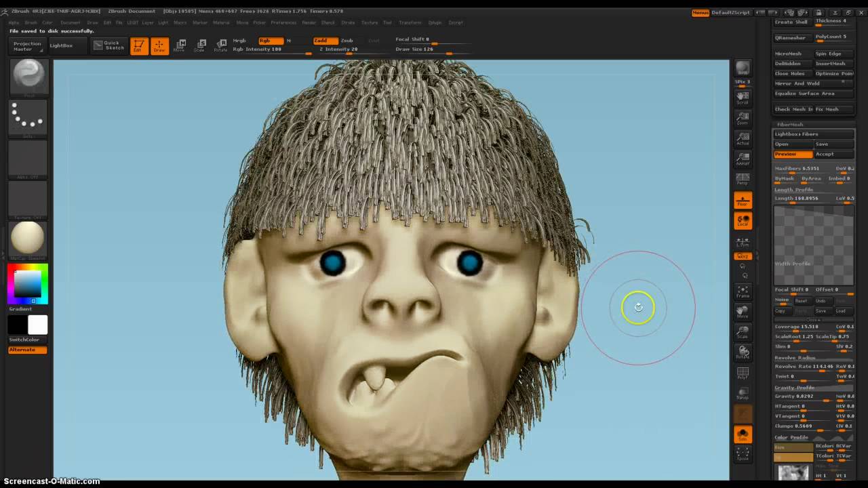Toggle the PolyF polyframe icon
Screen dimensions: 868x488
click(743, 373)
